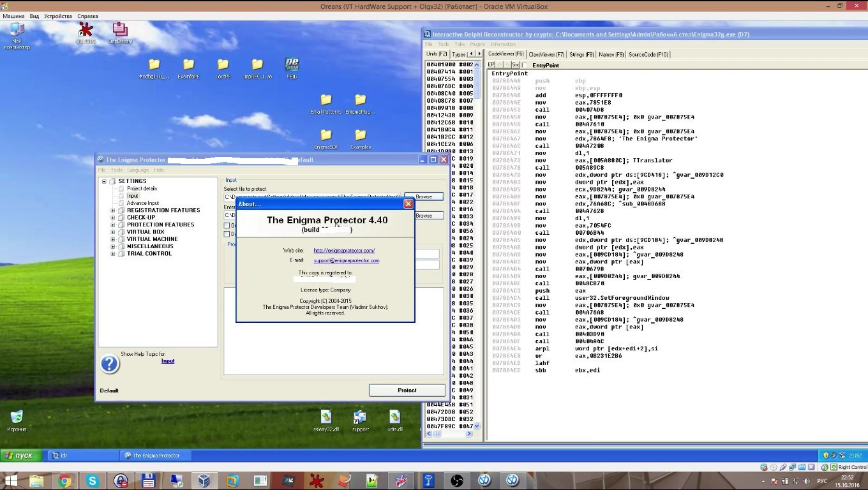
Task: Click the blue help question mark icon
Action: [x=110, y=364]
